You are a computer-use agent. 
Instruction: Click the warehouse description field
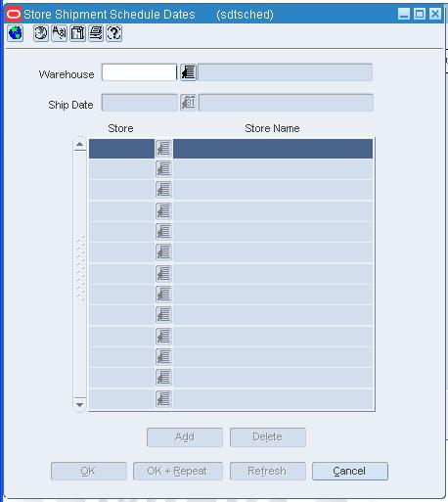(285, 72)
